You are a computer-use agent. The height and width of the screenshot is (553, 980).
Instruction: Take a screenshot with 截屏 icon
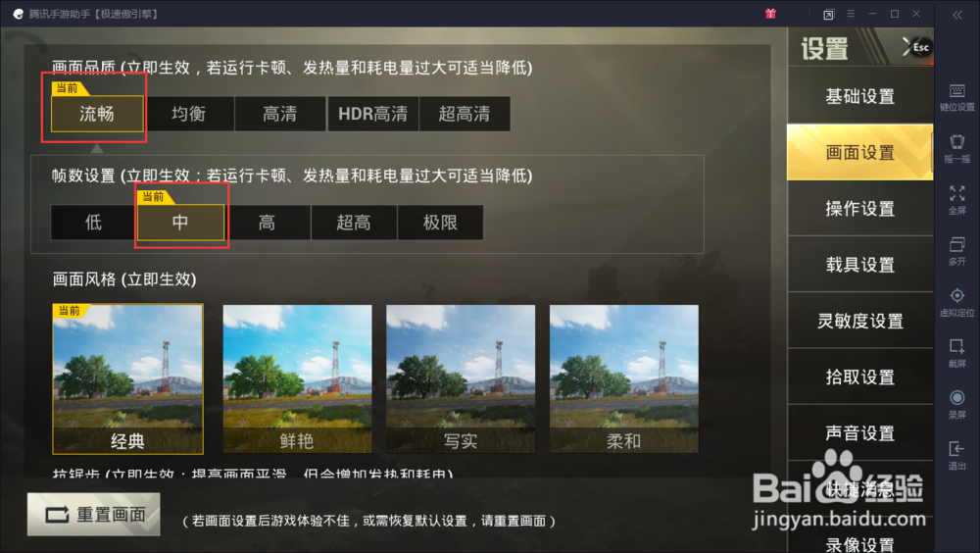pyautogui.click(x=956, y=353)
